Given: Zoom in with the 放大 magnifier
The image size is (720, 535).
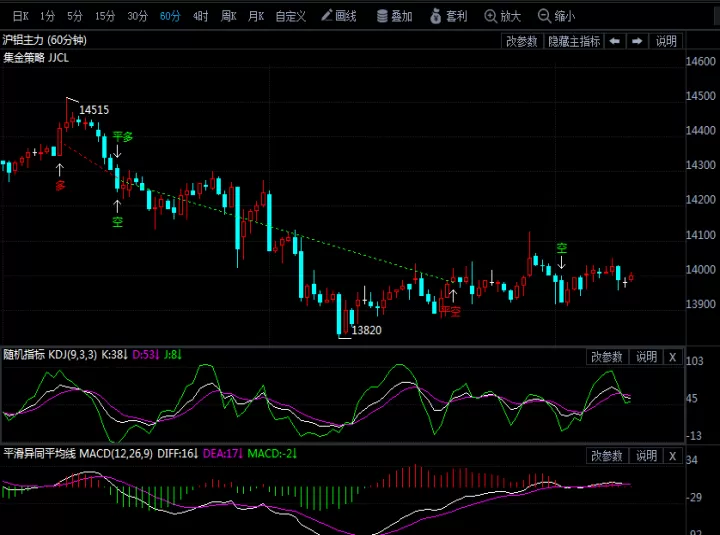Looking at the screenshot, I should click(502, 16).
